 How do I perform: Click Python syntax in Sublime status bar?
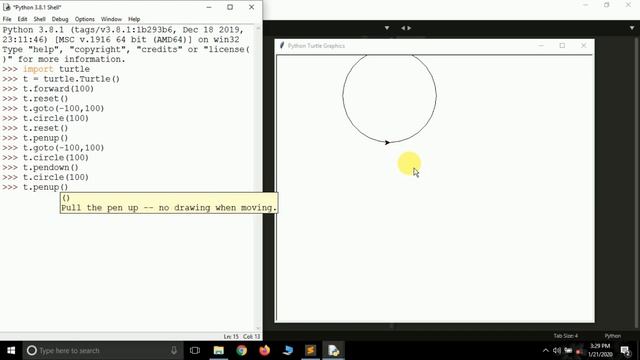point(613,336)
